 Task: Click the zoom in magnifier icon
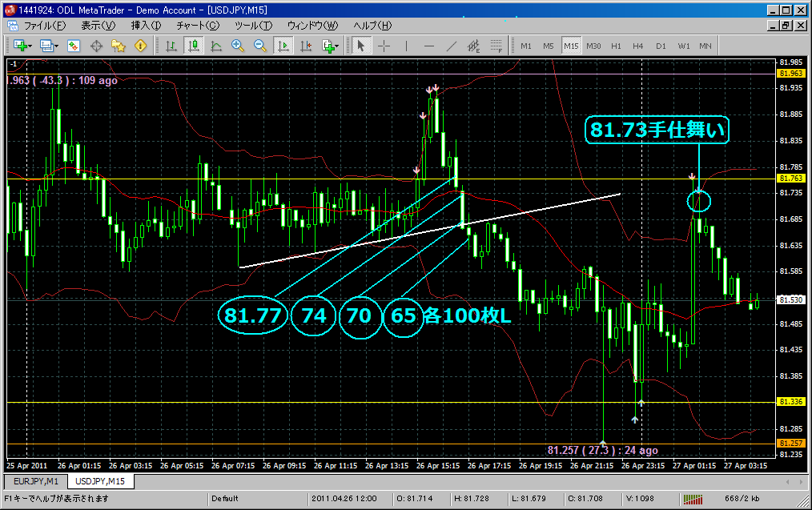tap(238, 46)
